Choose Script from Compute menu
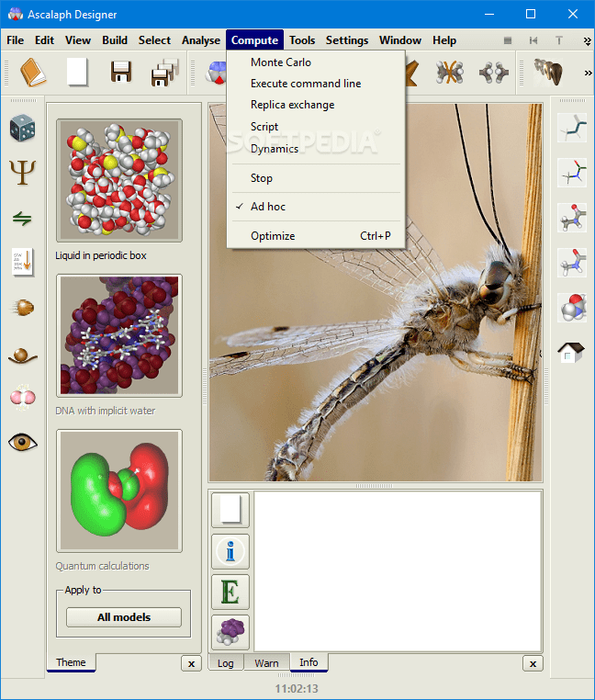The width and height of the screenshot is (595, 700). pos(316,127)
